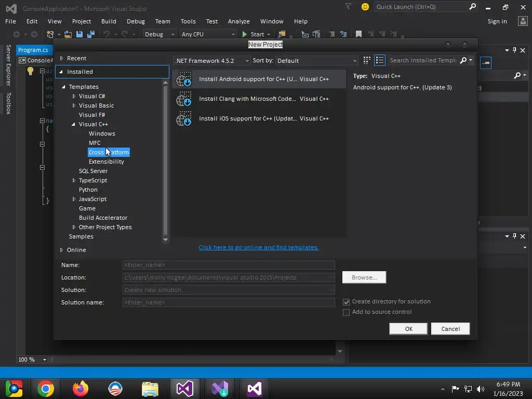Click the Visual Studio Installer taskbar icon
This screenshot has height=399, width=532.
[220, 389]
